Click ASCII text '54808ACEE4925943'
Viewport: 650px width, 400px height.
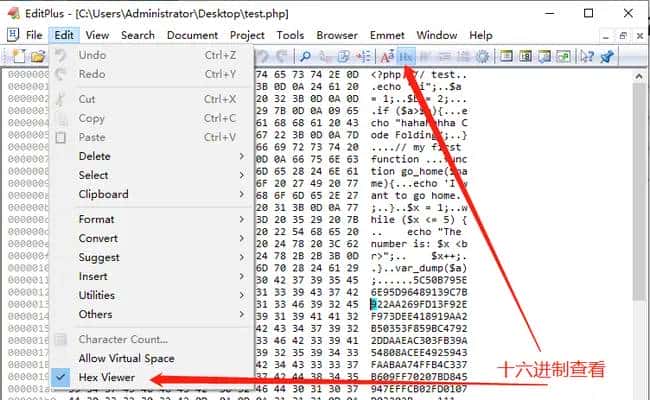point(419,353)
